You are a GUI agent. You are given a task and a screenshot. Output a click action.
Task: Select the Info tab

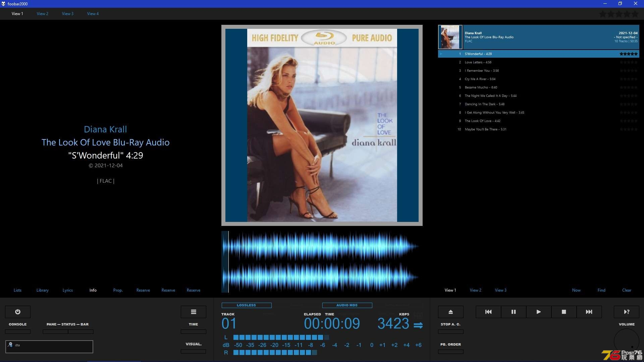pyautogui.click(x=93, y=290)
